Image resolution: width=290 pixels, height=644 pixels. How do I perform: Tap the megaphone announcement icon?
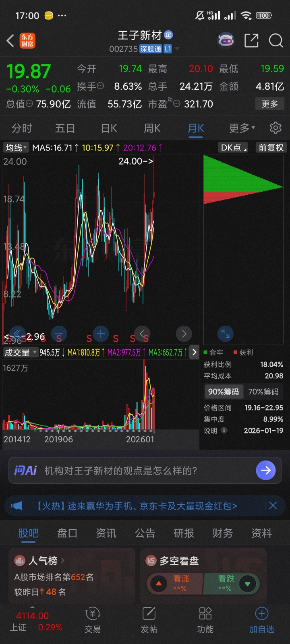click(17, 506)
